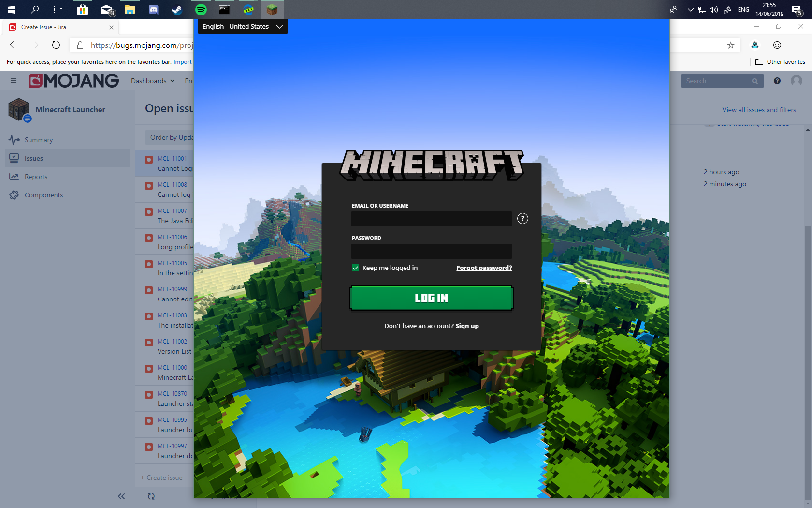Click the Jira Search field
This screenshot has height=508, width=812.
722,81
